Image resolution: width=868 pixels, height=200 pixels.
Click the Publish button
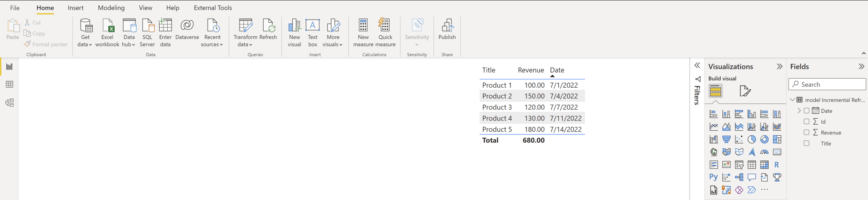[x=447, y=29]
